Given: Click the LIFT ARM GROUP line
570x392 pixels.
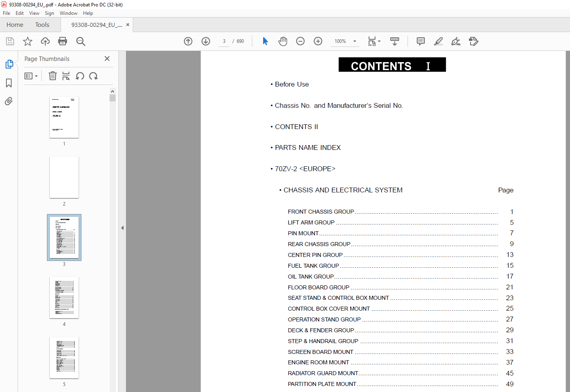Looking at the screenshot, I should pyautogui.click(x=400, y=222).
